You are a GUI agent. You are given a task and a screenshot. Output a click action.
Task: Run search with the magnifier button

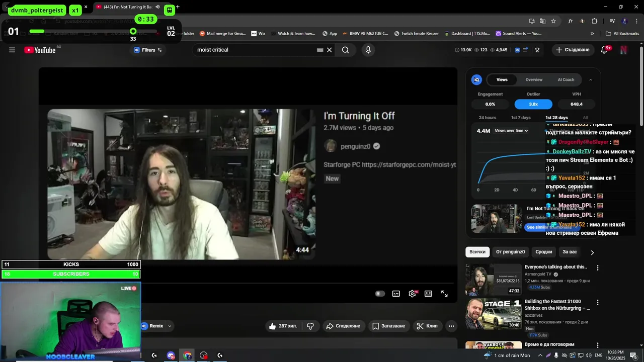346,50
